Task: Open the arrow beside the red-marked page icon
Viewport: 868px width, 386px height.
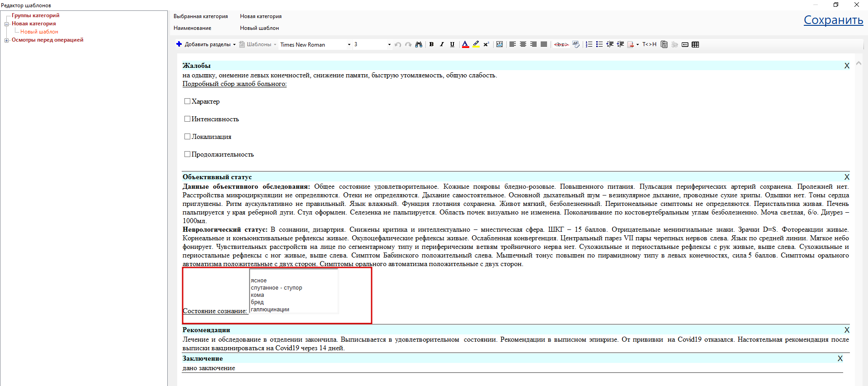Action: [x=637, y=45]
